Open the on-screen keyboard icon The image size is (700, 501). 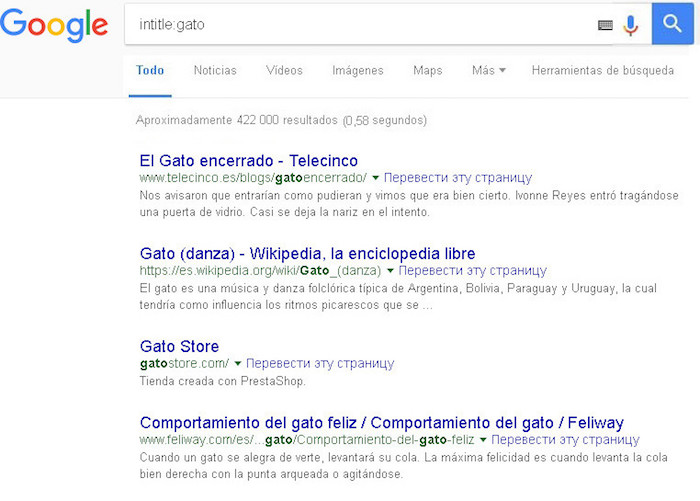(x=605, y=25)
